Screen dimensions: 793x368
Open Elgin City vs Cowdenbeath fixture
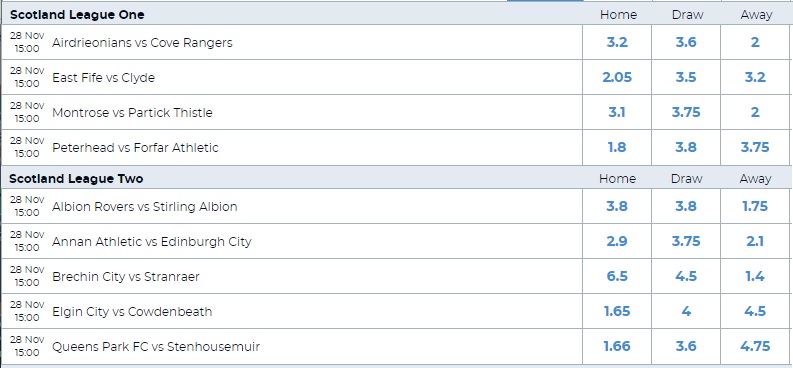click(132, 311)
